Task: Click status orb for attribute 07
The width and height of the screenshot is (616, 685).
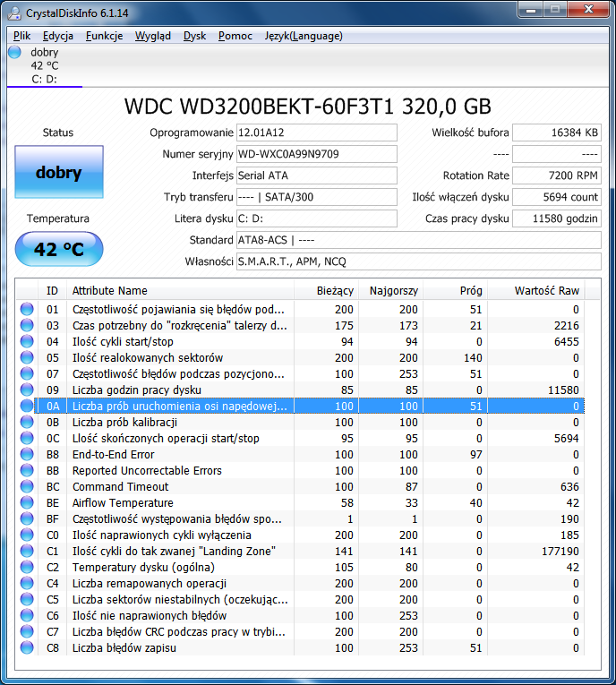Action: tap(27, 373)
